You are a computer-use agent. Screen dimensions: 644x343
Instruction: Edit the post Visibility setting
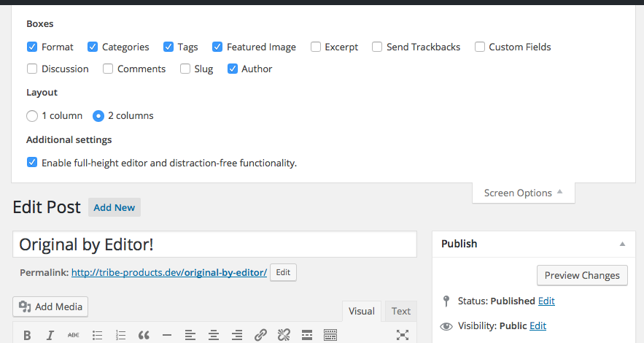[x=538, y=325]
